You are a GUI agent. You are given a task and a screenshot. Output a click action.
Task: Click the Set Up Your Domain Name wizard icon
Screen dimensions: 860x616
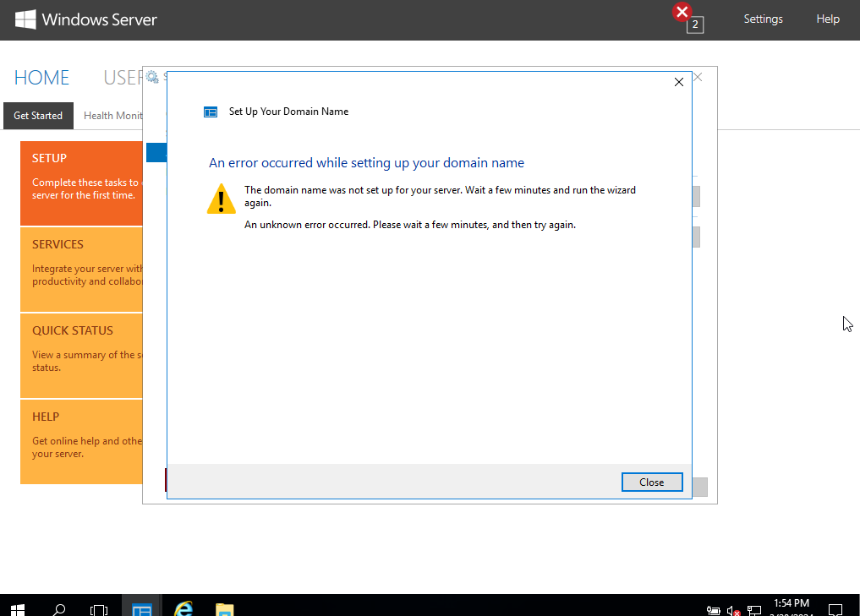211,112
